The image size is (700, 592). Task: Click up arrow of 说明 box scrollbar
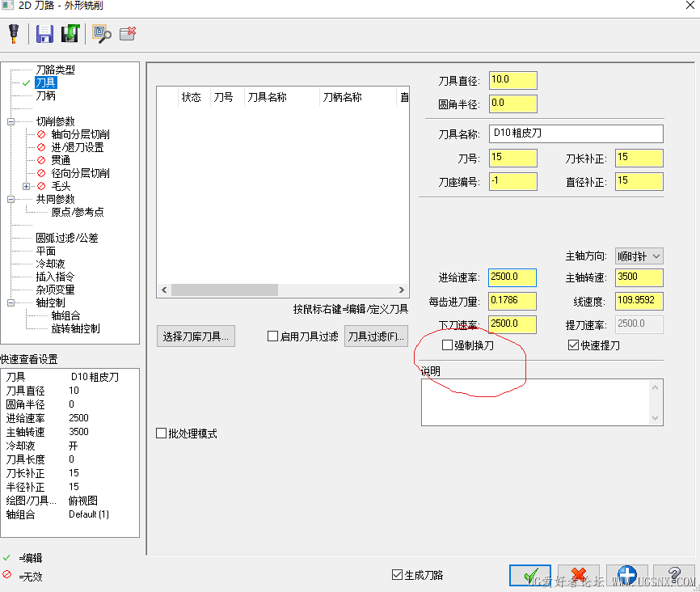tap(655, 387)
